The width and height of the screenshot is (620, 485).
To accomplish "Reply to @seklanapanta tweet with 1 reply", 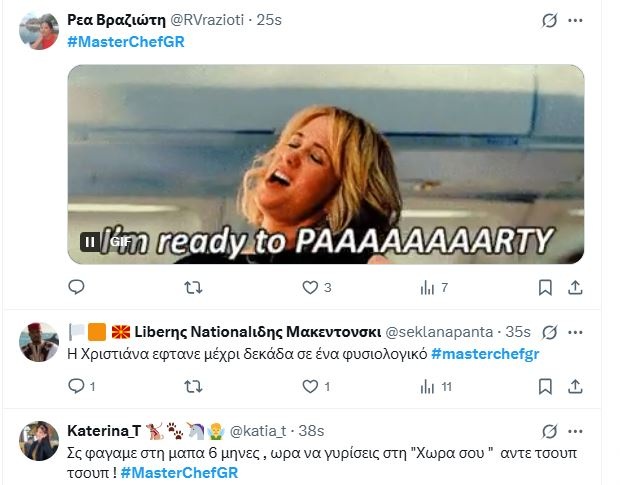I will click(x=82, y=386).
